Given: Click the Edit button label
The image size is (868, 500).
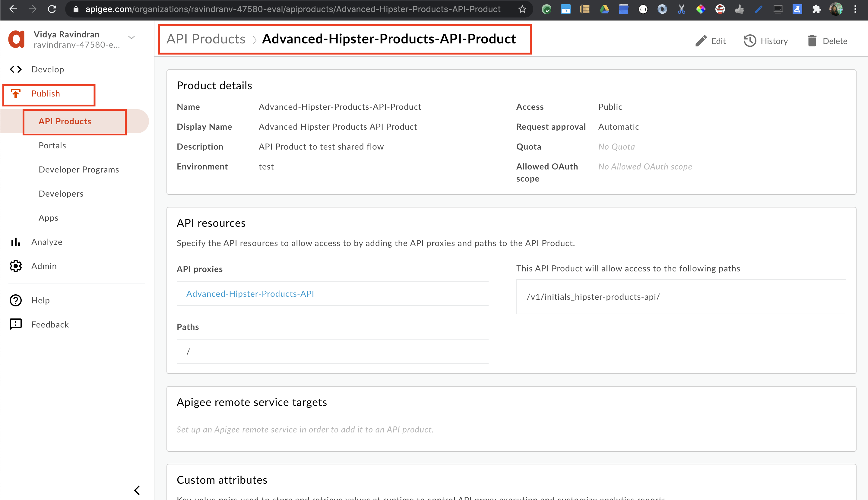Looking at the screenshot, I should pyautogui.click(x=718, y=41).
